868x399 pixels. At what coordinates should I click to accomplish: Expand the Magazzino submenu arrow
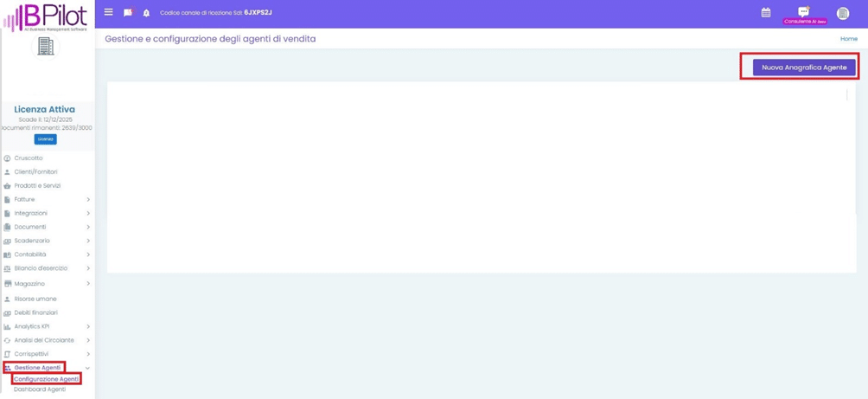pos(88,284)
